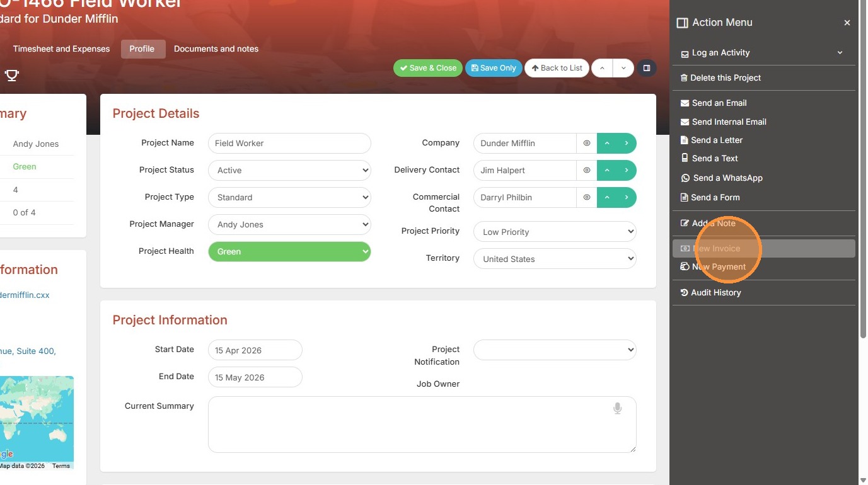Open the Project Type dropdown
The image size is (868, 485).
(x=289, y=197)
